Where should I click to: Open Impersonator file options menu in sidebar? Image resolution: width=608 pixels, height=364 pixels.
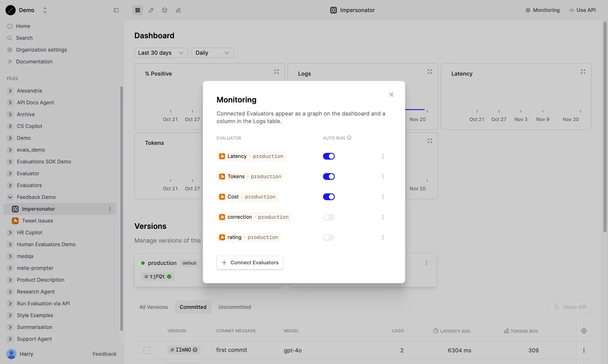(110, 209)
